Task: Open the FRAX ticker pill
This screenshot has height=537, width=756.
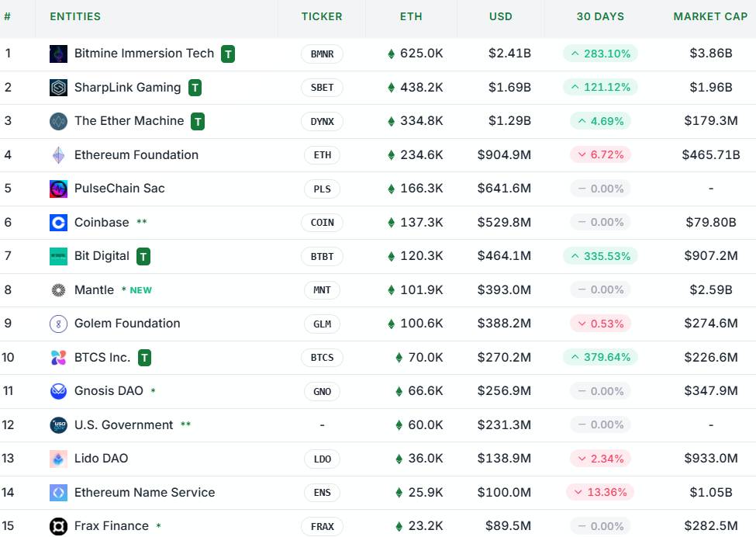Action: [x=322, y=527]
